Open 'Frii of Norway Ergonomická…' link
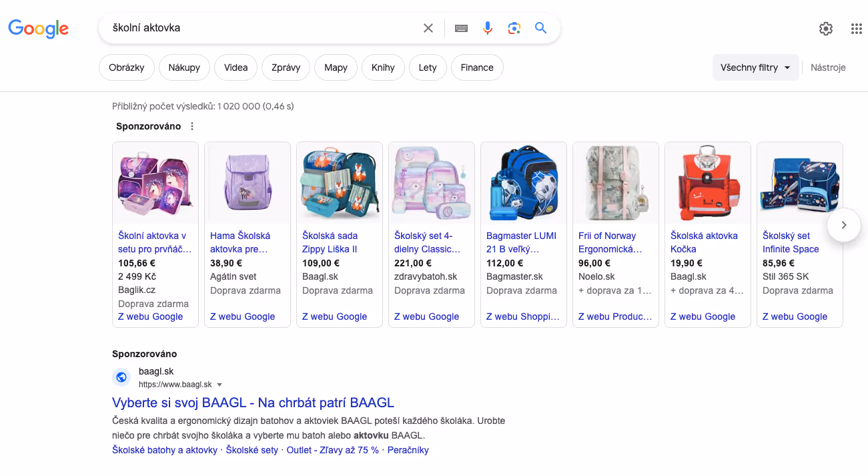Viewport: 868px width, 476px height. coord(610,242)
